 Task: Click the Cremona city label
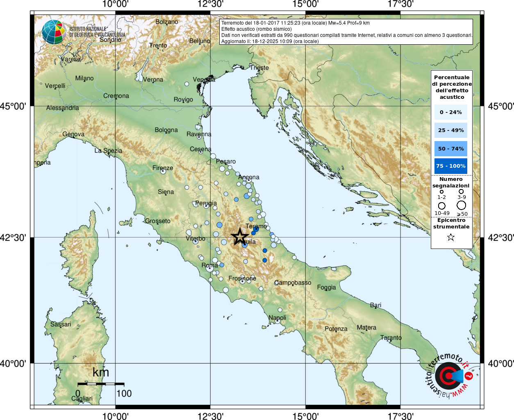point(116,96)
